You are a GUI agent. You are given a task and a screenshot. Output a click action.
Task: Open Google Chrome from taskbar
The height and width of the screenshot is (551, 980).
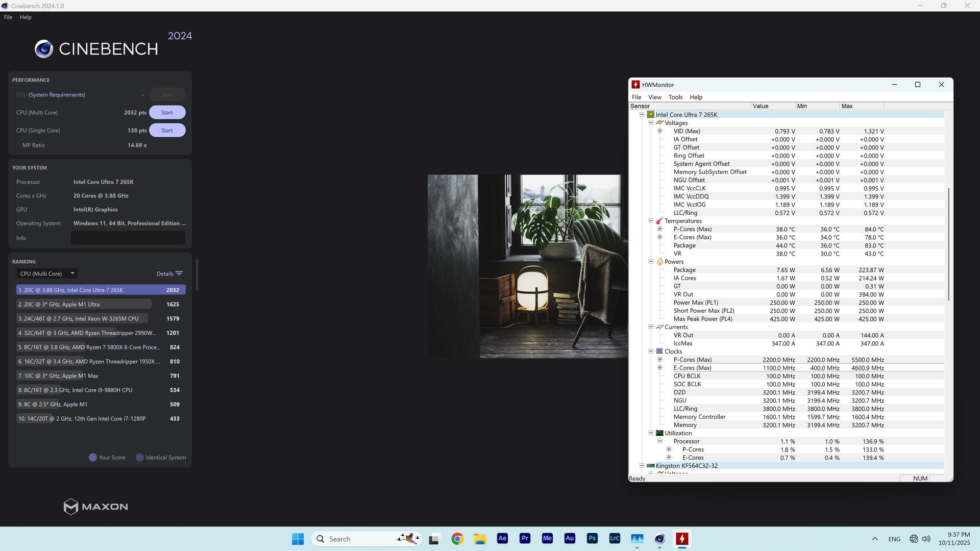tap(457, 538)
